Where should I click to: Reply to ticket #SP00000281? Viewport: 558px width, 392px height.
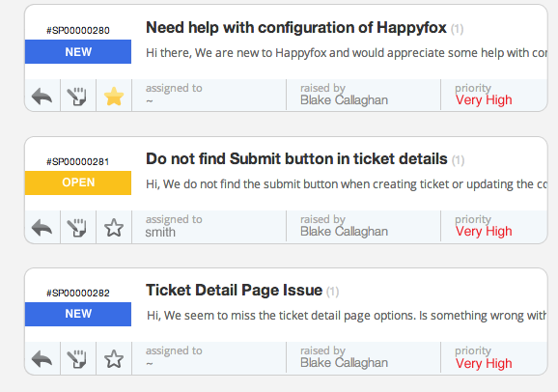[x=42, y=228]
